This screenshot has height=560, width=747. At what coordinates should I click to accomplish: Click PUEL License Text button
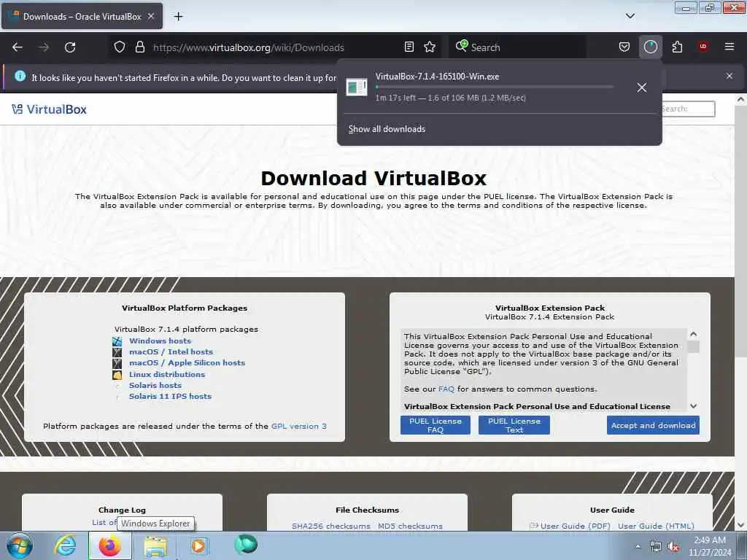(514, 425)
